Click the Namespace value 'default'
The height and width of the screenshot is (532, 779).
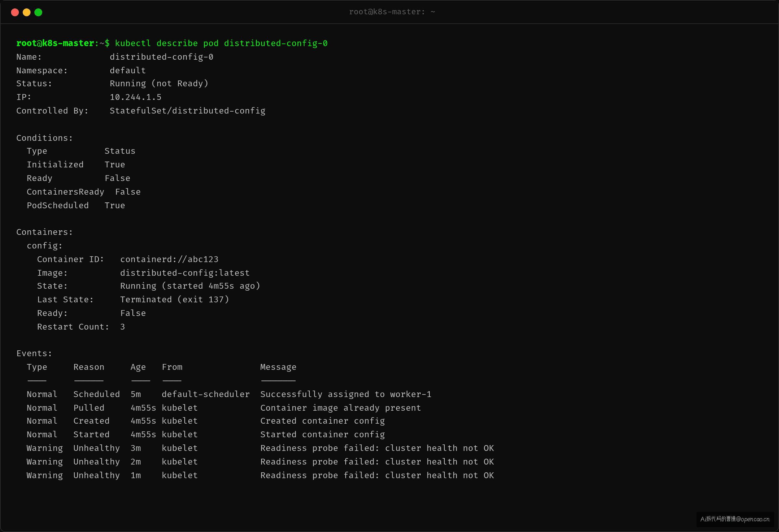point(128,71)
